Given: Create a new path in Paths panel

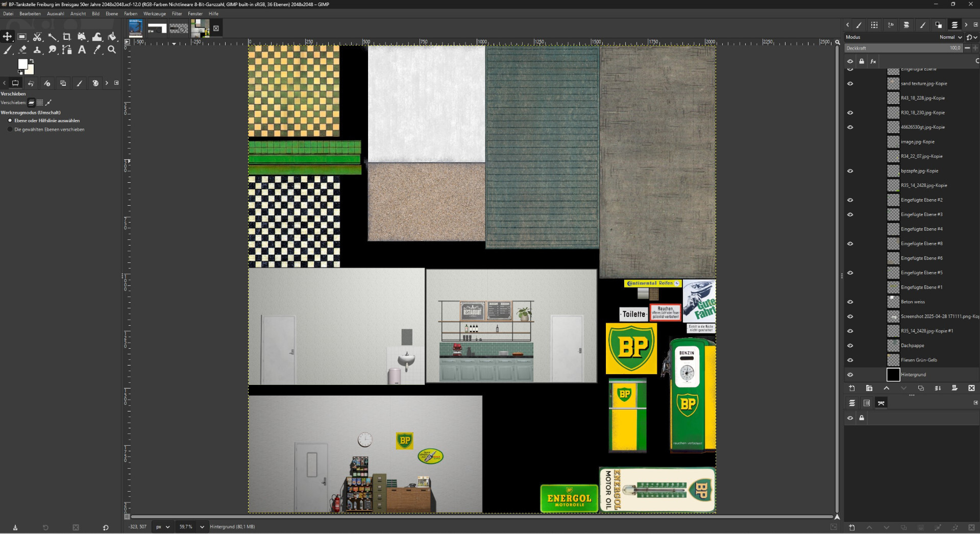Looking at the screenshot, I should coord(852,527).
